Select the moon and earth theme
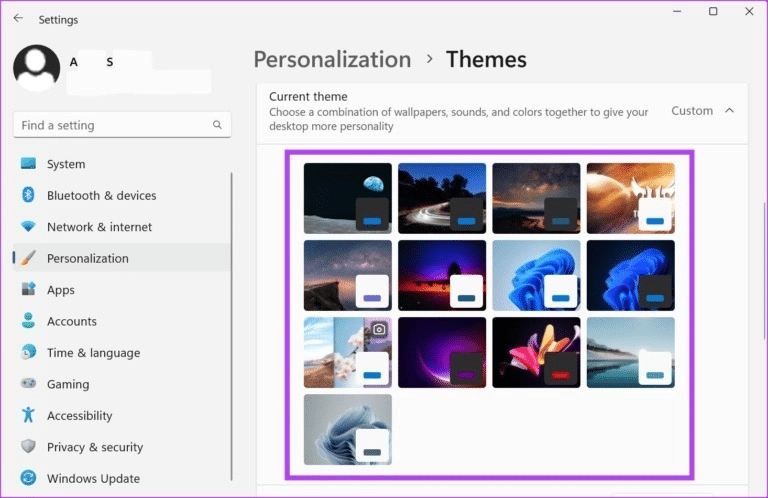The image size is (768, 498). coord(348,198)
